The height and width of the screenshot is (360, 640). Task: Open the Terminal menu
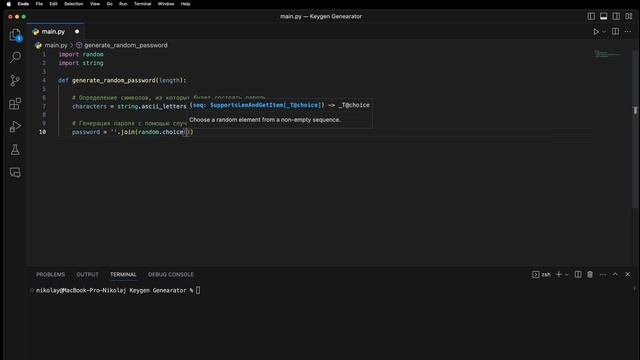(142, 4)
